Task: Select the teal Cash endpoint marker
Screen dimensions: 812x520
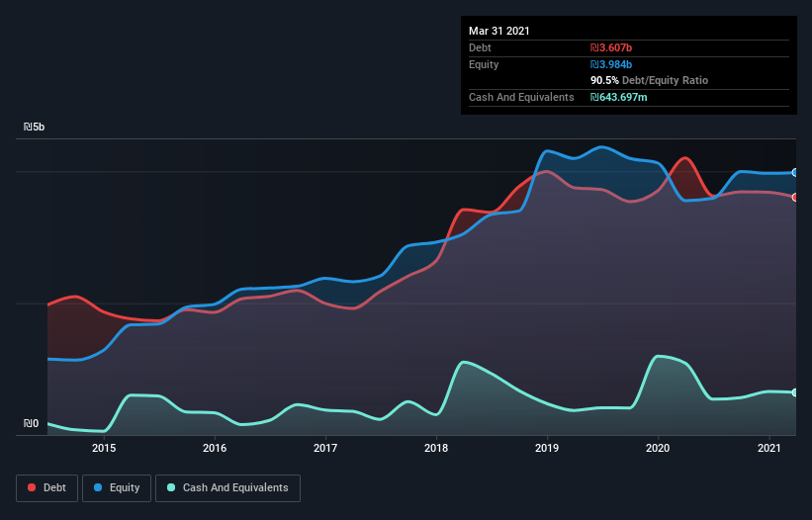Action: click(795, 392)
